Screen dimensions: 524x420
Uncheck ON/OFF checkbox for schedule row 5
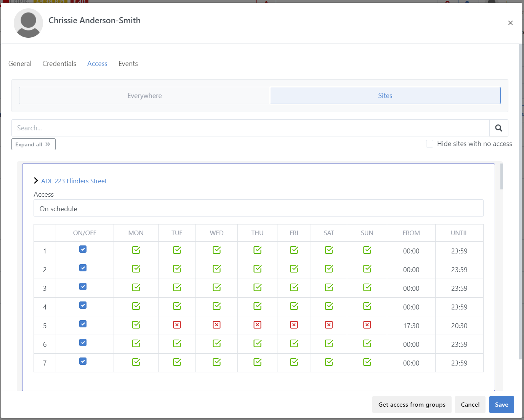point(83,324)
